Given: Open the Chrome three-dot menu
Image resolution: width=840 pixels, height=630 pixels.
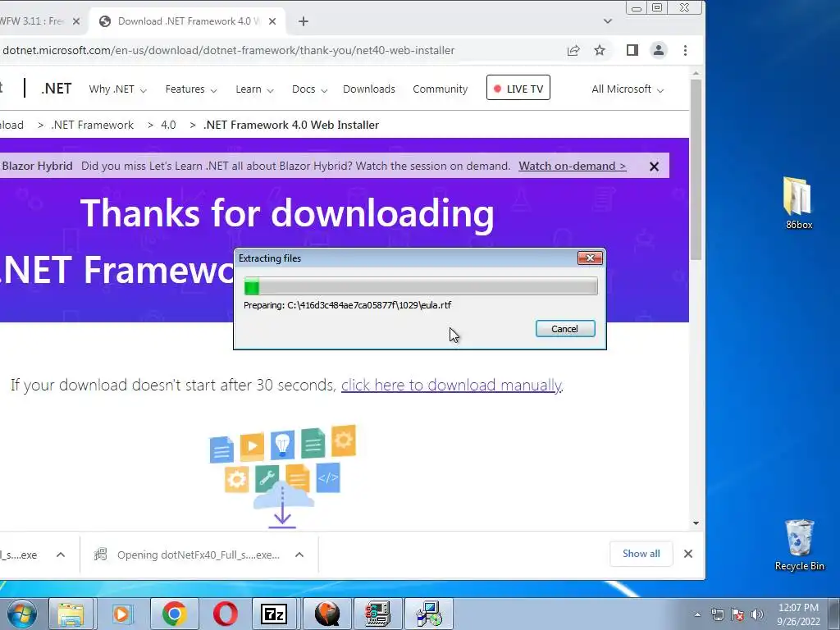Looking at the screenshot, I should click(685, 50).
